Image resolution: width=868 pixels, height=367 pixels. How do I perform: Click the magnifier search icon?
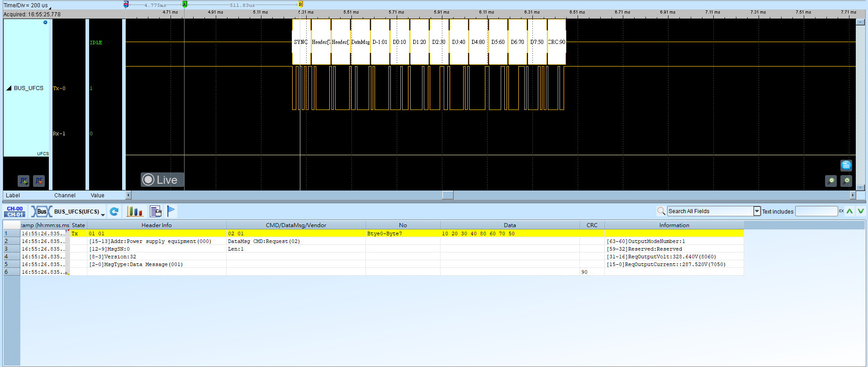pos(661,211)
